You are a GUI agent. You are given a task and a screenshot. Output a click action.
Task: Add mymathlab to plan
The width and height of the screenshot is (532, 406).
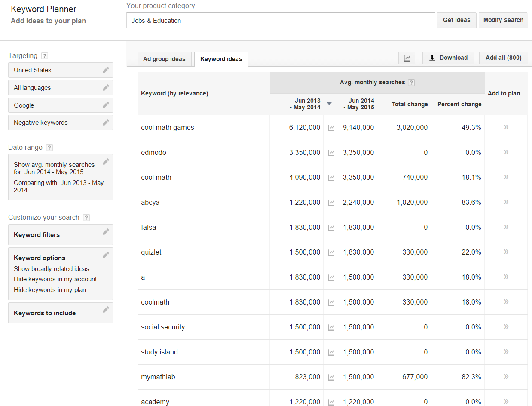(x=506, y=377)
